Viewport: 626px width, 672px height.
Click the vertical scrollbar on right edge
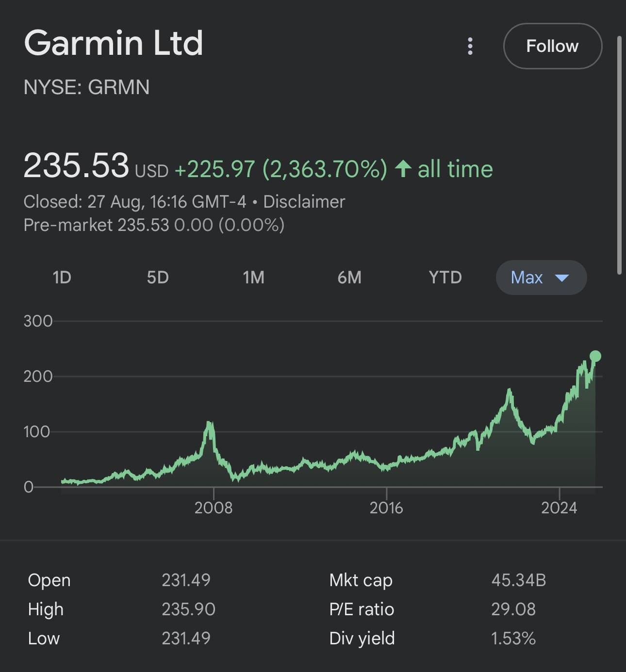point(619,155)
